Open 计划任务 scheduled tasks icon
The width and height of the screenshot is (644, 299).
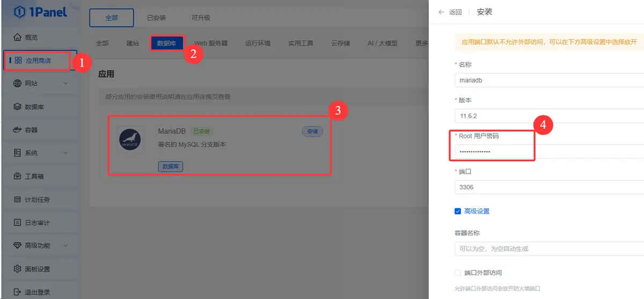(17, 200)
